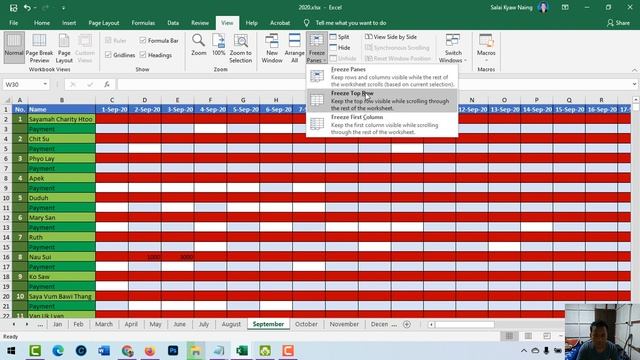Screen dimensions: 640x360
Task: Click scroll sheet tabs right arrow
Action: tap(27, 324)
